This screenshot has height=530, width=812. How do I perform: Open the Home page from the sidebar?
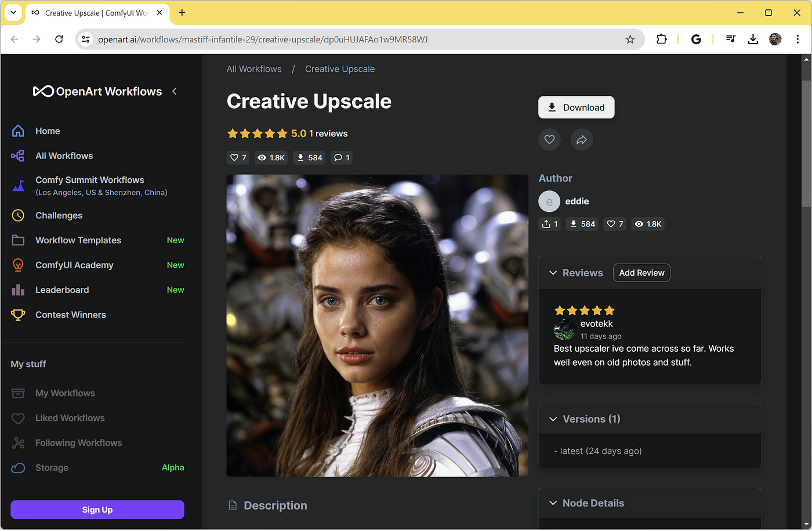[48, 131]
